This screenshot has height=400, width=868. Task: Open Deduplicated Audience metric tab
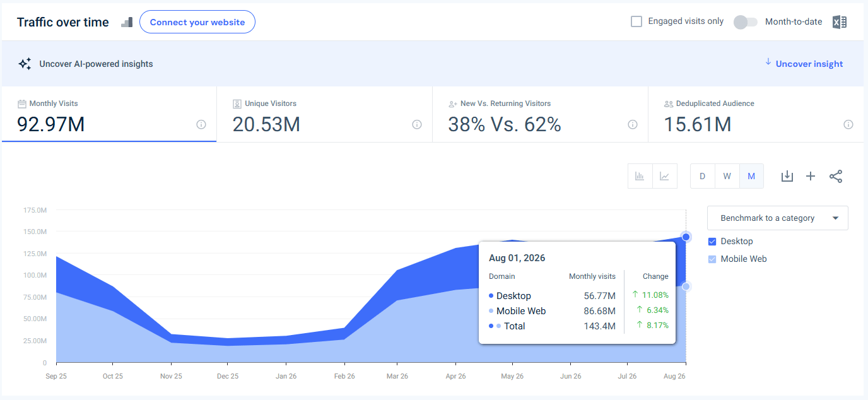click(756, 114)
